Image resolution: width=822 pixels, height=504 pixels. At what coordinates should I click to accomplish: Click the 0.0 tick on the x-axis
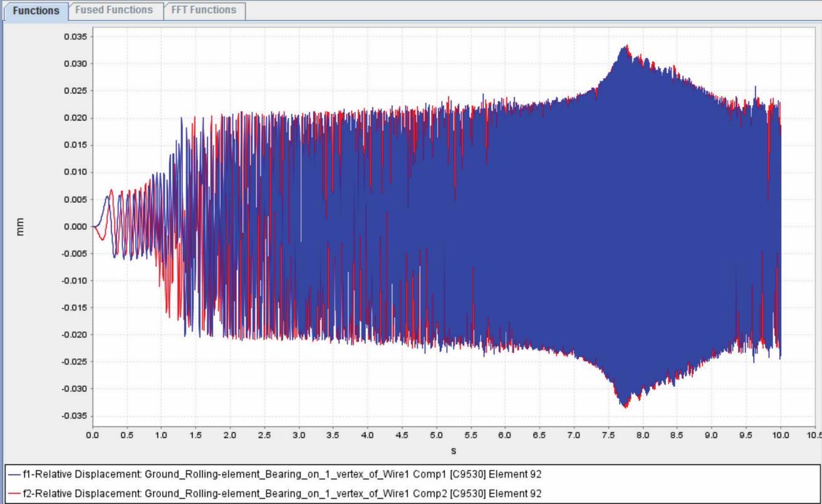[x=93, y=435]
